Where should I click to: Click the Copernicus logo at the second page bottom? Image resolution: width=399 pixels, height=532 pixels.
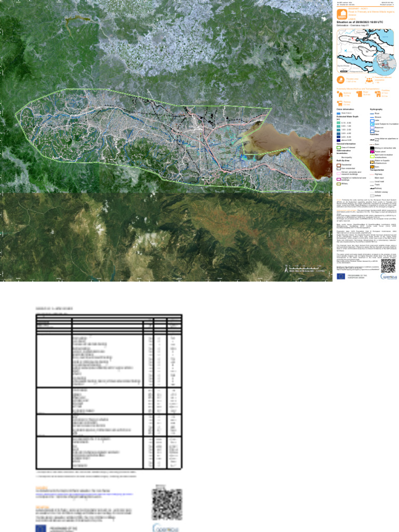(x=165, y=528)
